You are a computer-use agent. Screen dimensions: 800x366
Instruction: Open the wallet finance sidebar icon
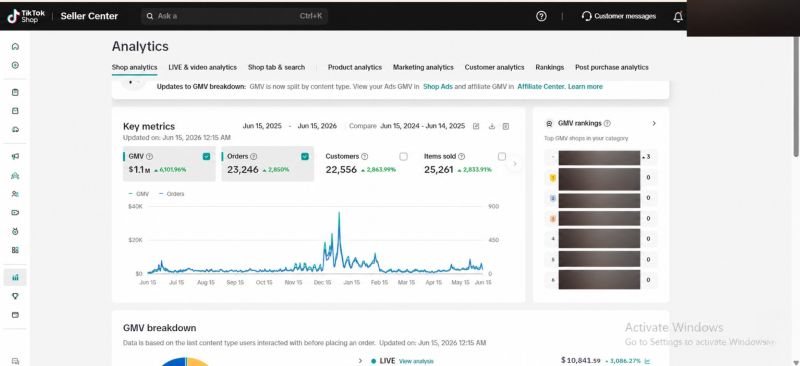[x=15, y=315]
